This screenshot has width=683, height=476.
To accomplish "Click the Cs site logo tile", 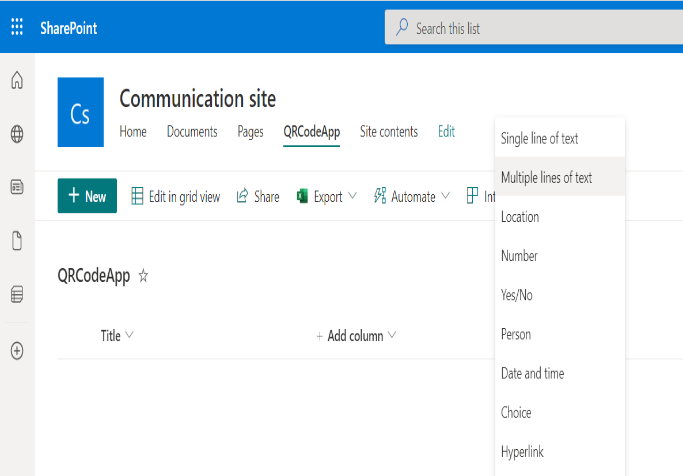I will 81,112.
